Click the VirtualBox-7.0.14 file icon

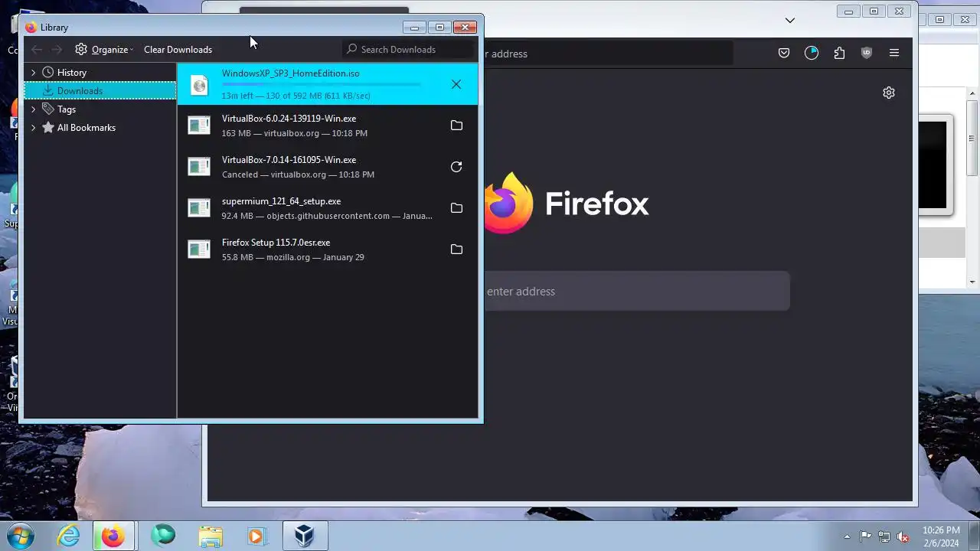[x=199, y=167]
